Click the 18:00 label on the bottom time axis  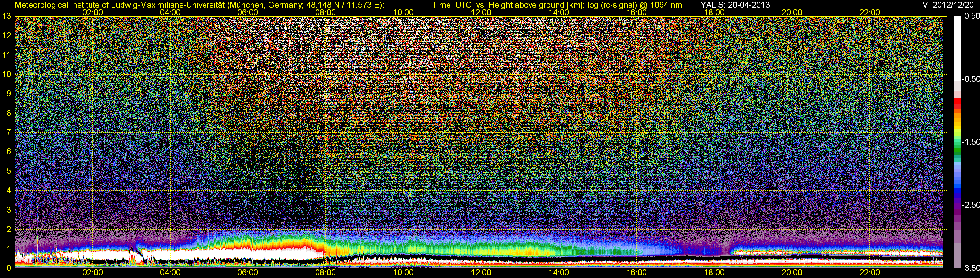pyautogui.click(x=714, y=273)
